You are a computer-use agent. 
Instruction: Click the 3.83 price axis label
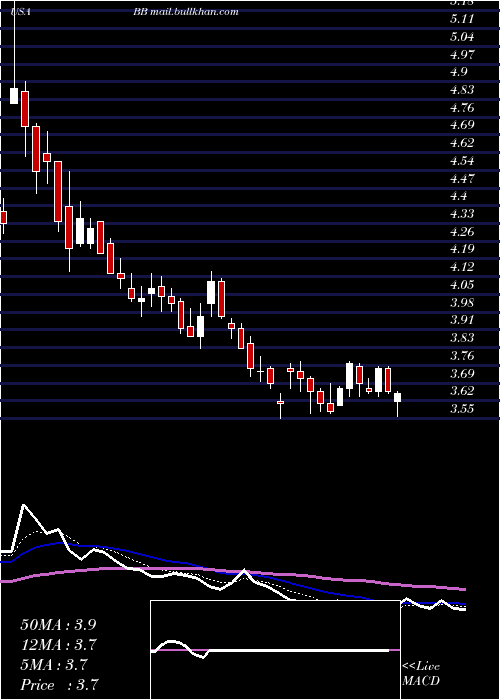462,338
